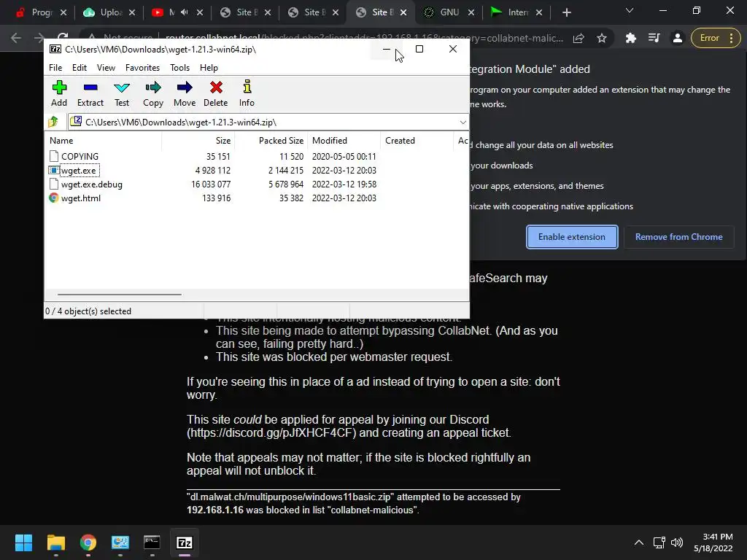Open Chrome three-dot menu

pos(731,38)
